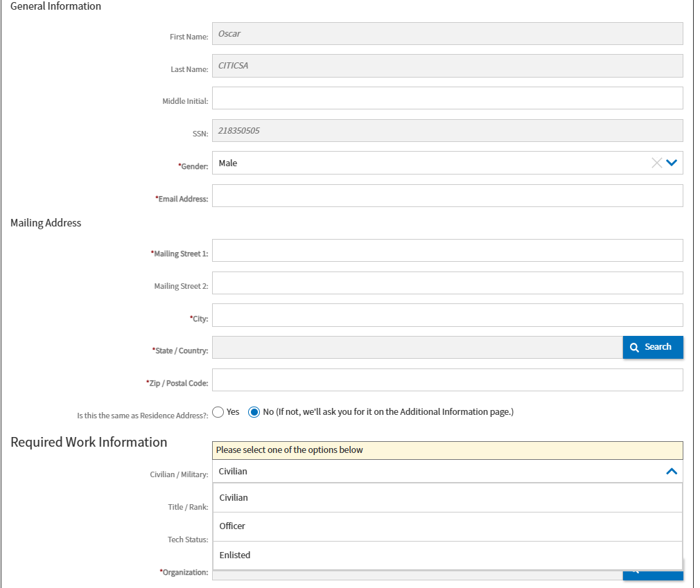Select No for same as Residence Address
The width and height of the screenshot is (700, 588).
pos(254,412)
